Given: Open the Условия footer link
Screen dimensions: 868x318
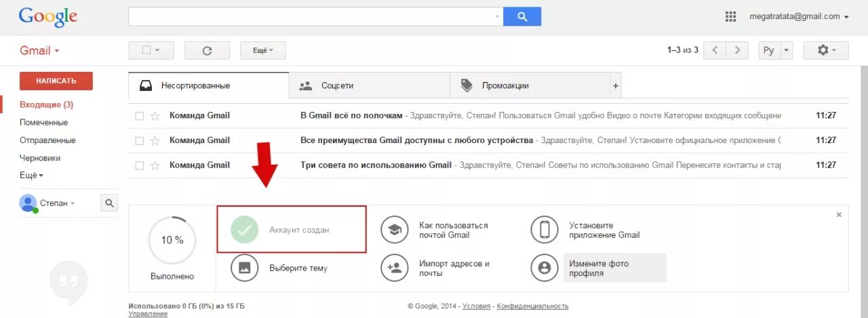Looking at the screenshot, I should pyautogui.click(x=477, y=306).
